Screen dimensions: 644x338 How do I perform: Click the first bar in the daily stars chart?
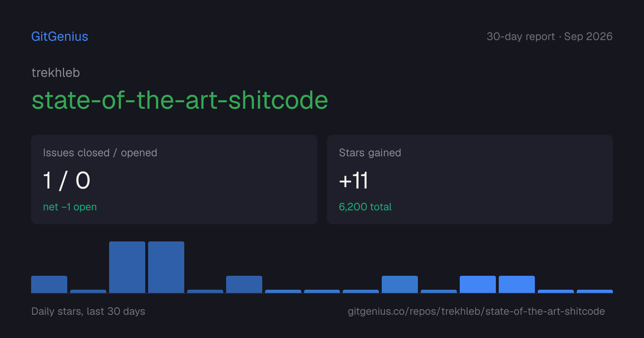click(49, 284)
